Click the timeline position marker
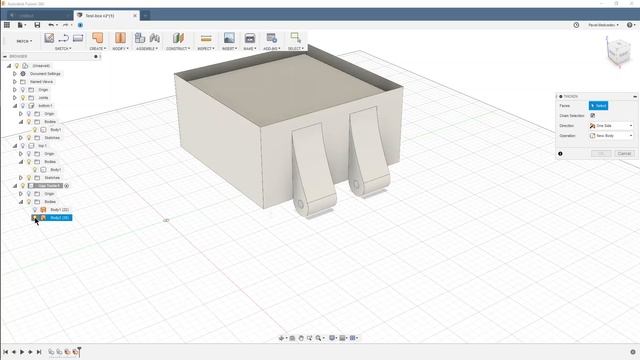Screen dimensions: 640x360 click(80, 351)
